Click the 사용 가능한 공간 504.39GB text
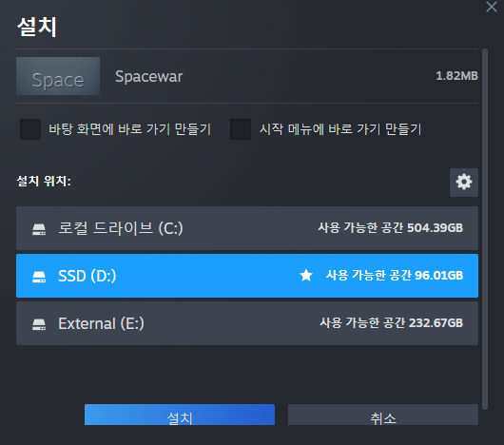 click(x=391, y=228)
